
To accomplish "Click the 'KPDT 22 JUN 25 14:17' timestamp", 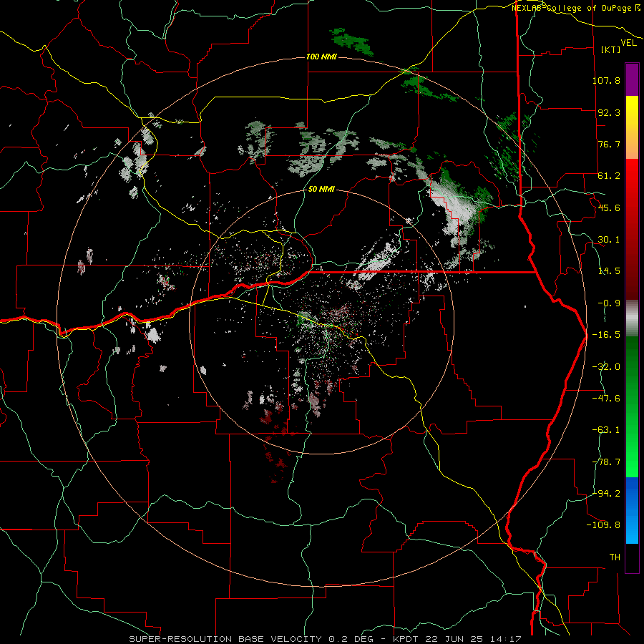I will pos(457,639).
